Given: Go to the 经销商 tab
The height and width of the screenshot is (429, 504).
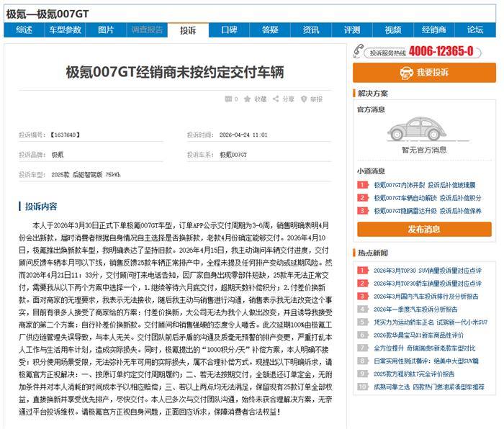Looking at the screenshot, I should (434, 30).
